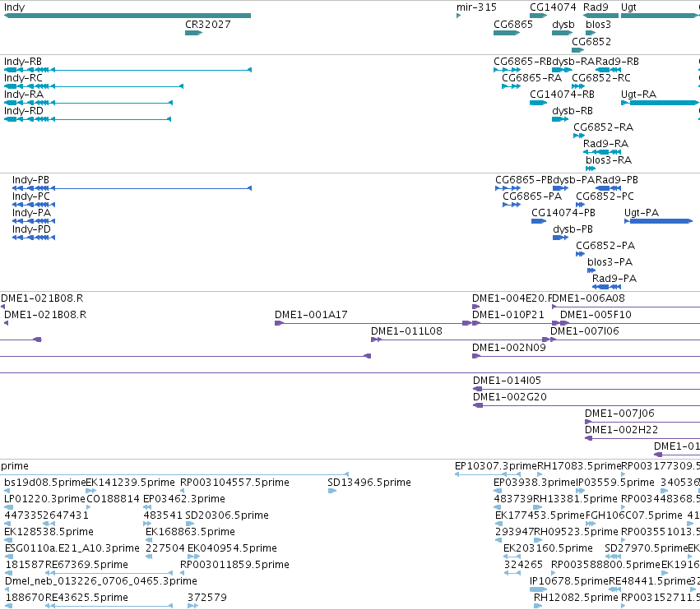Open the EP10307.3prime EST label
The image size is (700, 610).
point(495,466)
